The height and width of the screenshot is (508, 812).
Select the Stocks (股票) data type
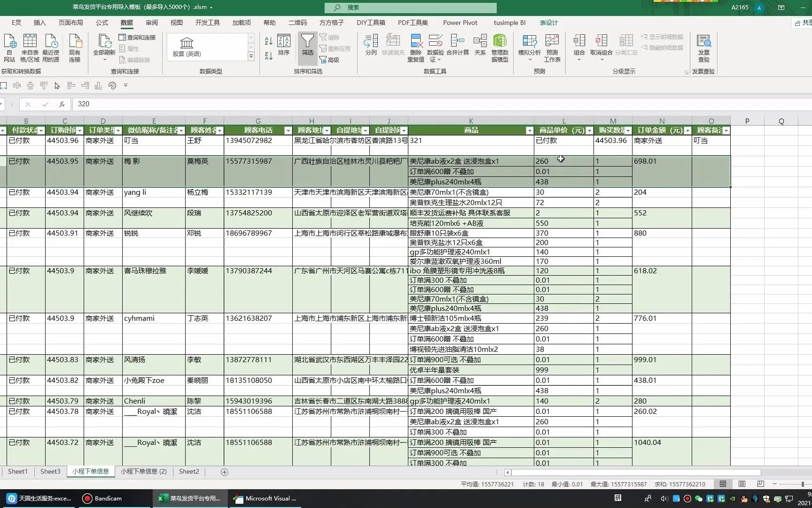coord(187,47)
